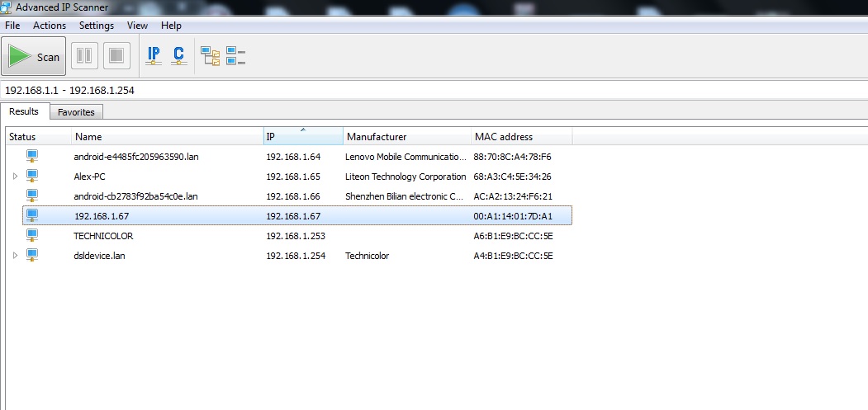Viewport: 868px width, 410px height.
Task: Click IP address 192.168.1.66
Action: coord(293,196)
